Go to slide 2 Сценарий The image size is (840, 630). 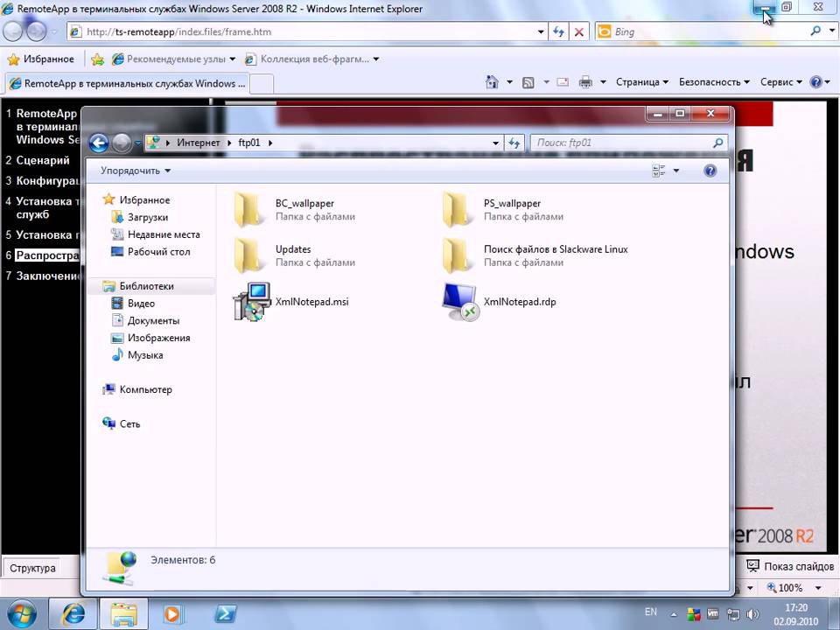pos(42,160)
